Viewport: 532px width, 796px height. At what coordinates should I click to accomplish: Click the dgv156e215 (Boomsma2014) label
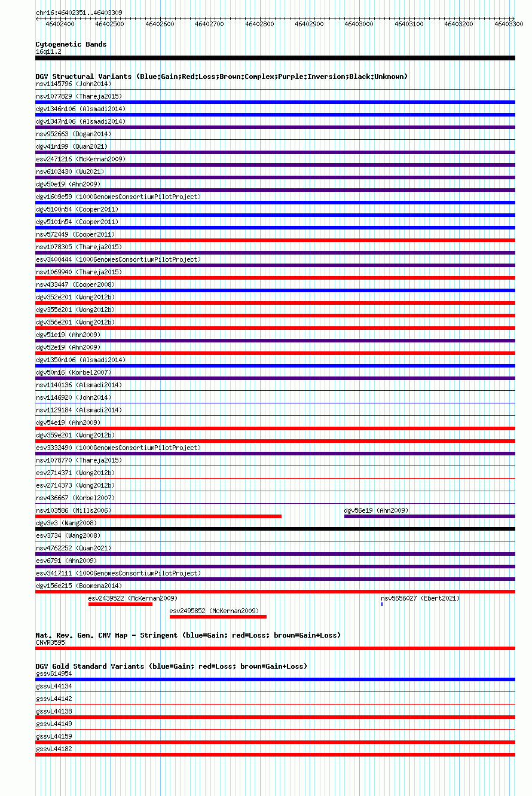pyautogui.click(x=79, y=586)
